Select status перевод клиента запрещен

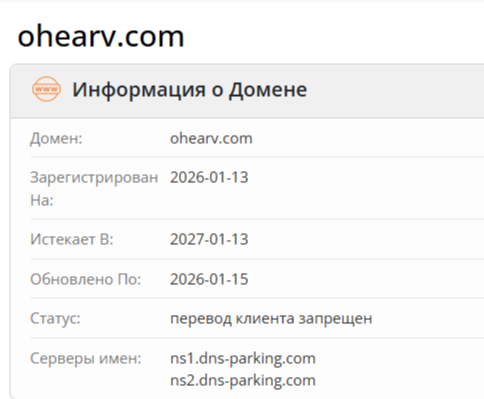click(271, 318)
